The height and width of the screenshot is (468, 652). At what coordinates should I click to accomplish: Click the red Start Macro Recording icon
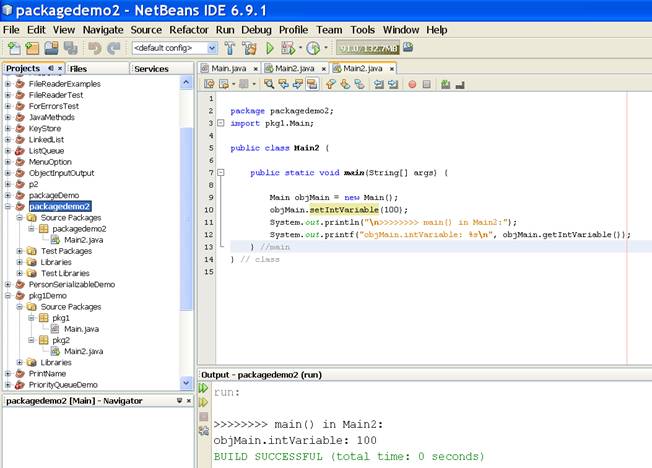pos(412,85)
